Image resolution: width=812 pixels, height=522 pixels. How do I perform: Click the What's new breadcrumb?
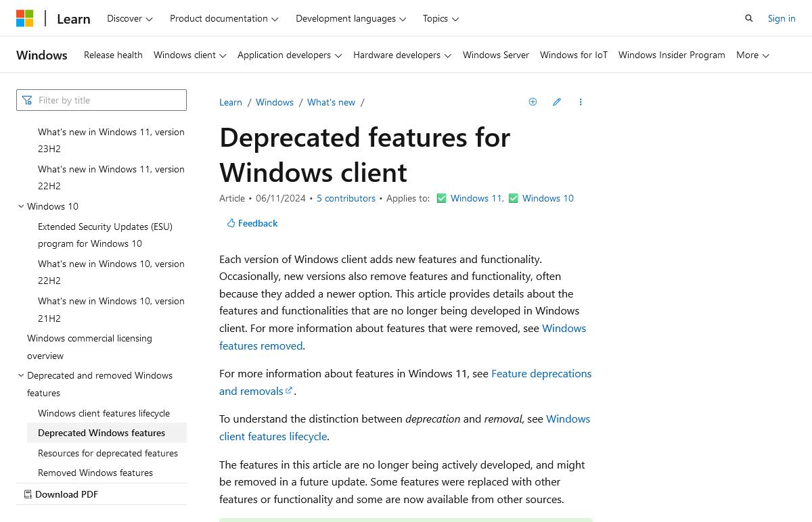pos(331,102)
